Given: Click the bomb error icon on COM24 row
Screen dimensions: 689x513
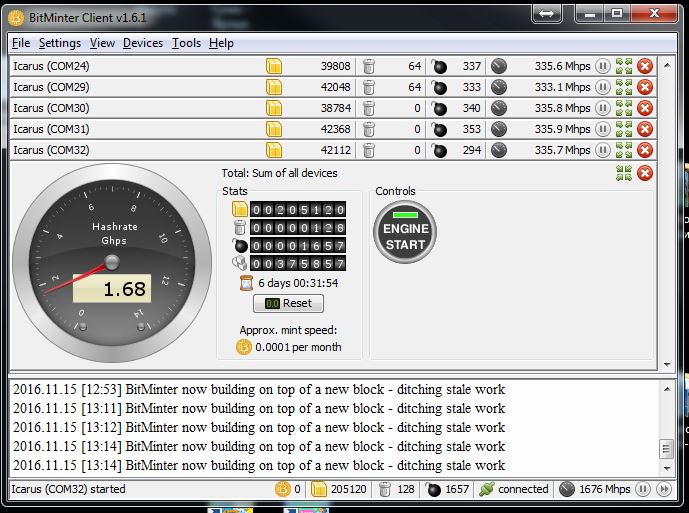Looking at the screenshot, I should [439, 66].
